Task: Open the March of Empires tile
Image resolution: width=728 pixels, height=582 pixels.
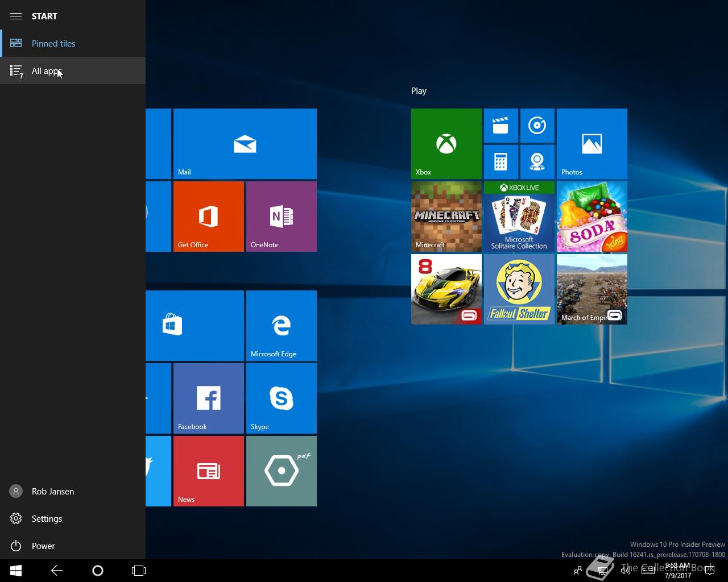Action: (592, 289)
